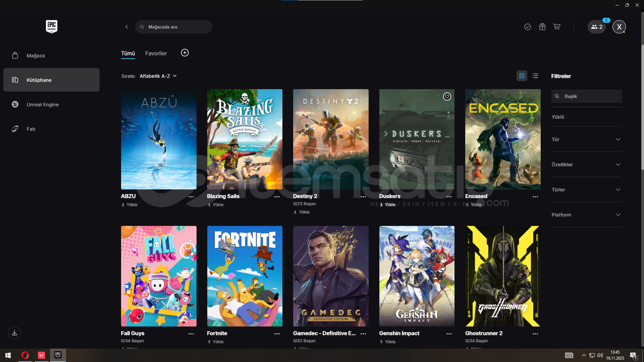
Task: Open the downloads icon in sidebar
Action: 14,333
